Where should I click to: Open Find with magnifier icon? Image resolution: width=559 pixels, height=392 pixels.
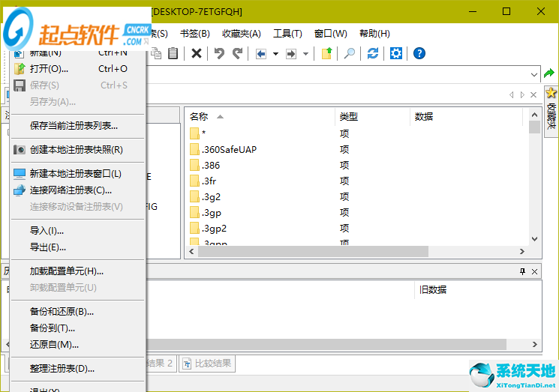click(x=349, y=53)
